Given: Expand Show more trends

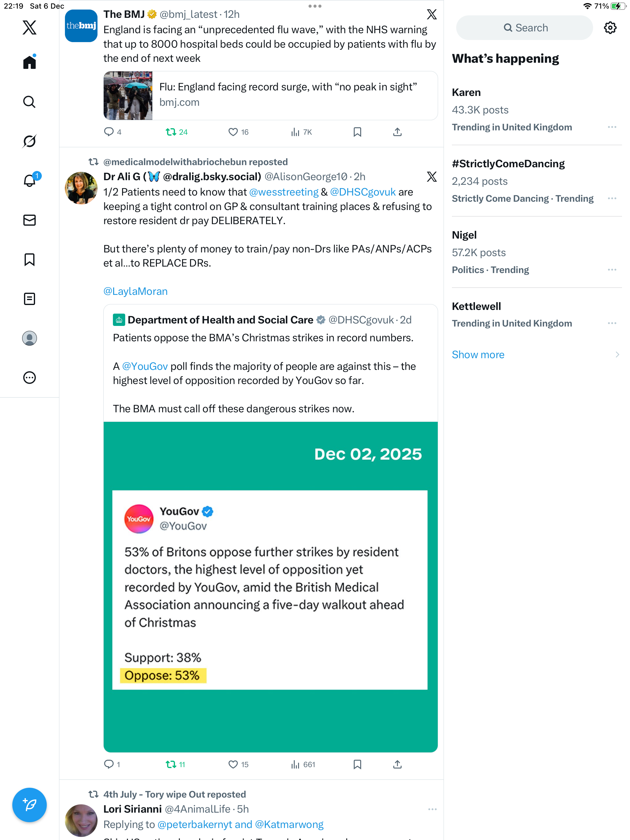Looking at the screenshot, I should tap(478, 355).
